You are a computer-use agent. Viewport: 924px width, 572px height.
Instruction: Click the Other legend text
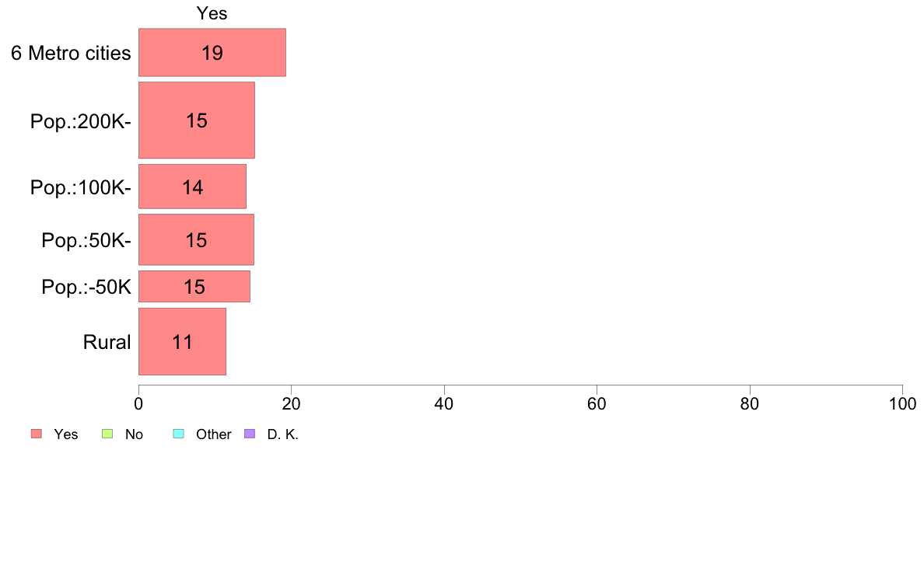213,434
